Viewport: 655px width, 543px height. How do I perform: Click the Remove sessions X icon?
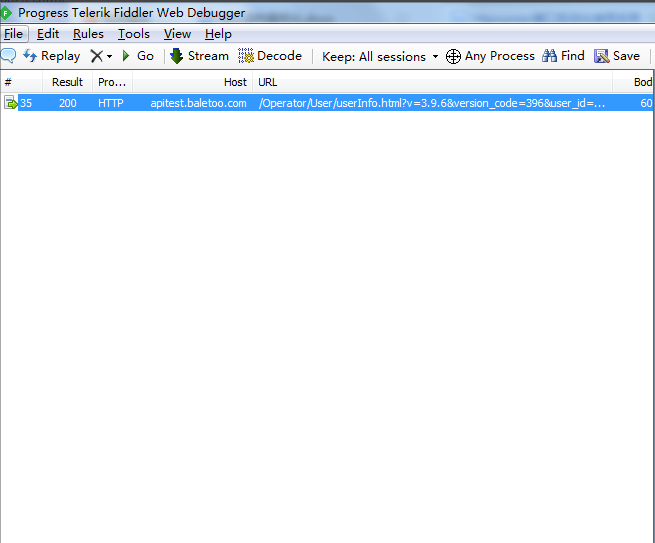96,56
